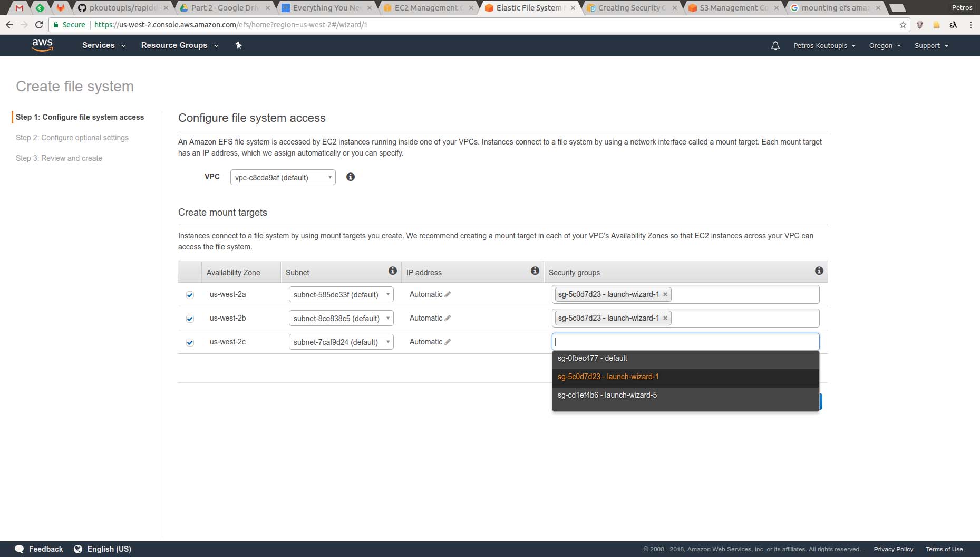Viewport: 980px width, 557px height.
Task: Switch to the Gmail pinned tab
Action: tap(20, 8)
